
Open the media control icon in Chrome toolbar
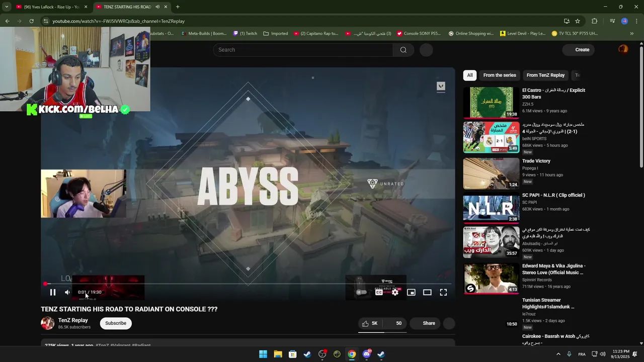tap(612, 21)
